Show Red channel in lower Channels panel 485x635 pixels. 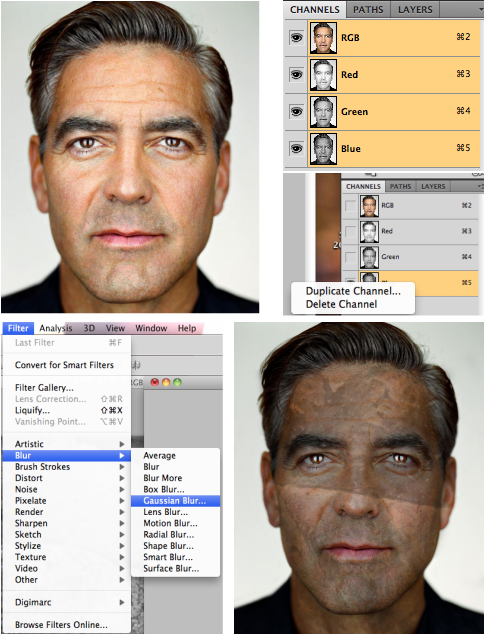click(x=350, y=232)
